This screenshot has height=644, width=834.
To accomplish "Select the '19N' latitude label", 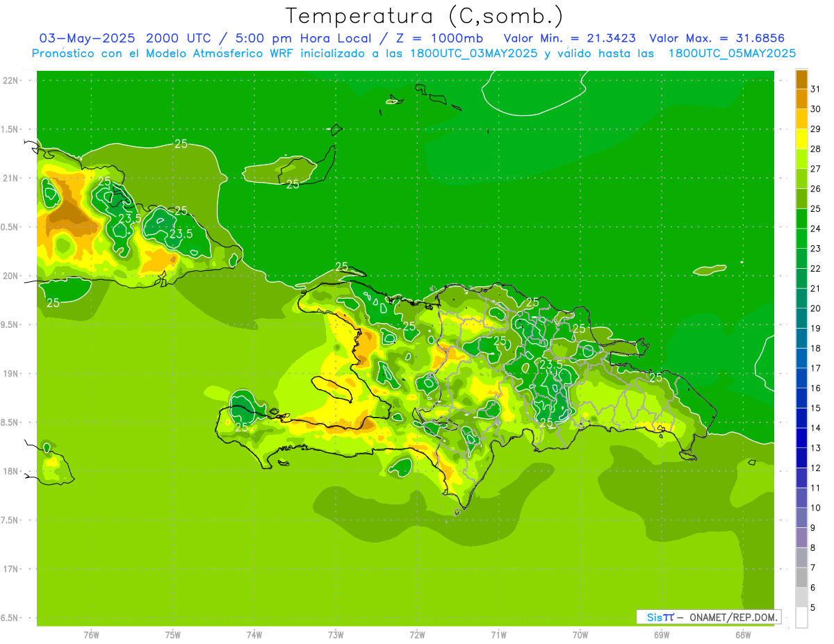I will pyautogui.click(x=10, y=374).
